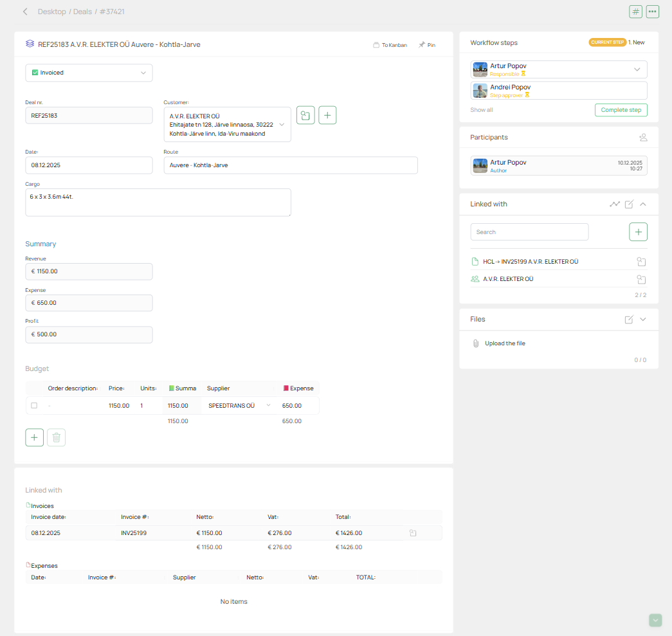Open the three-dots more options menu
The height and width of the screenshot is (636, 672).
pyautogui.click(x=653, y=12)
